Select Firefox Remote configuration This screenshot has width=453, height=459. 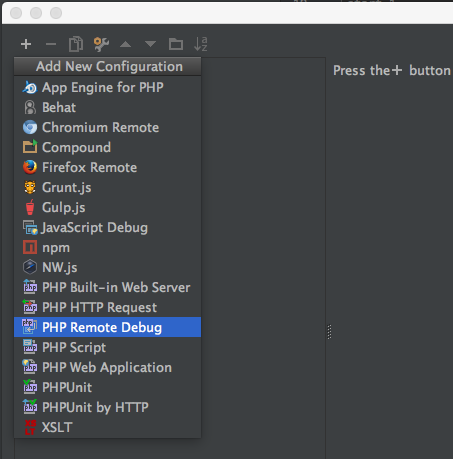click(107, 167)
